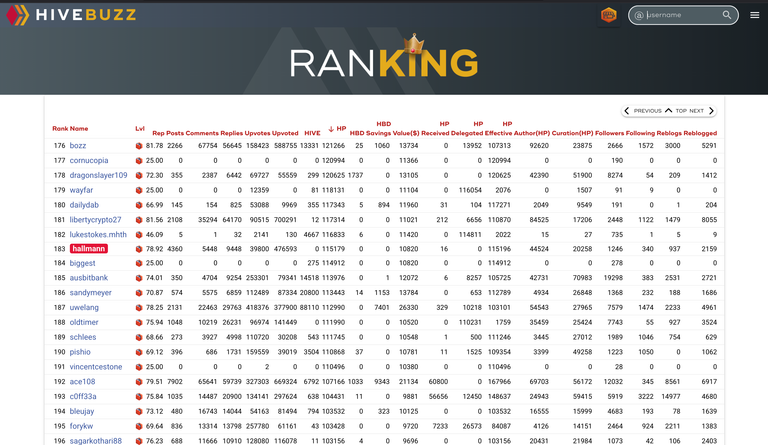Open ausbitbank user profile
Image resolution: width=768 pixels, height=445 pixels.
[x=89, y=278]
